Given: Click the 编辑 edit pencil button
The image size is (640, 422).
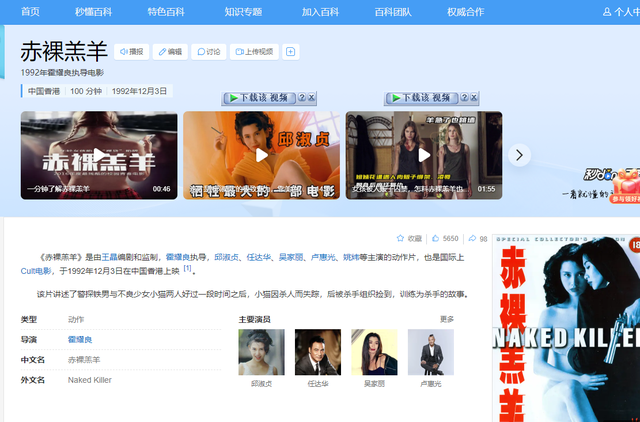Looking at the screenshot, I should (170, 52).
